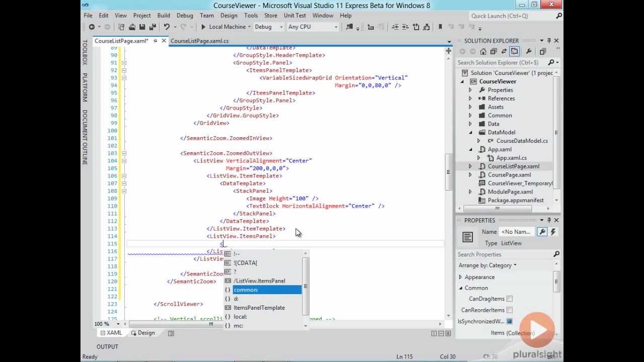Open the File menu
Screen dimensions: 644x362
click(88, 16)
